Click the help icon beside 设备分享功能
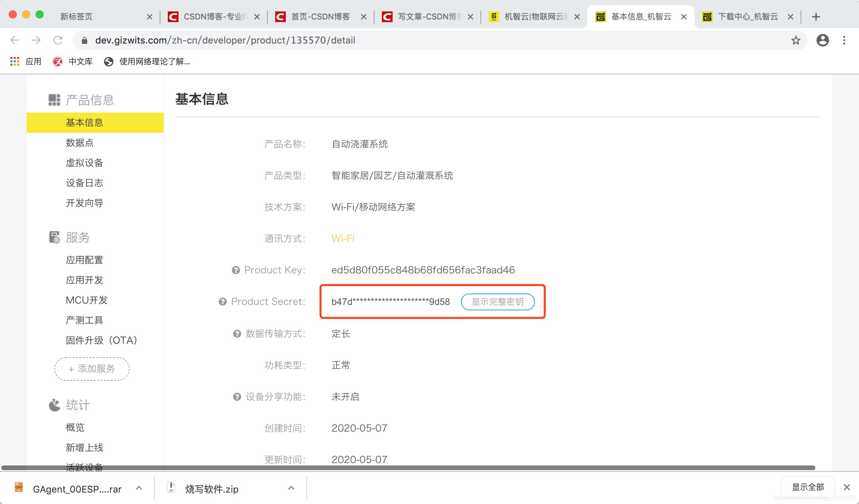Image resolution: width=859 pixels, height=504 pixels. click(x=236, y=396)
